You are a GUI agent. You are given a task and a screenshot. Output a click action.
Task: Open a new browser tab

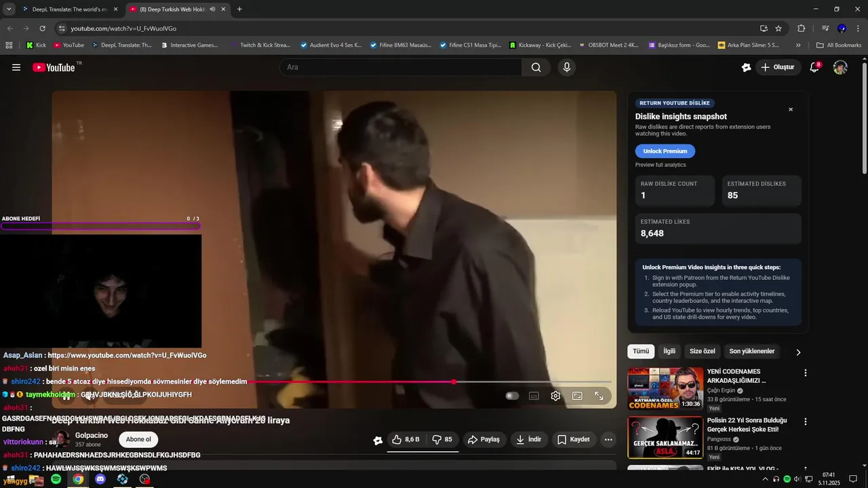[239, 9]
